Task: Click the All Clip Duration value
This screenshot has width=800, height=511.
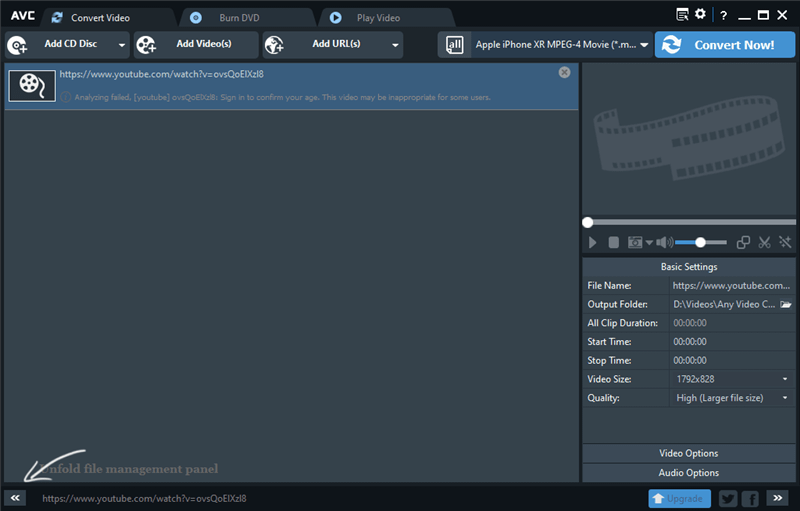Action: point(690,323)
